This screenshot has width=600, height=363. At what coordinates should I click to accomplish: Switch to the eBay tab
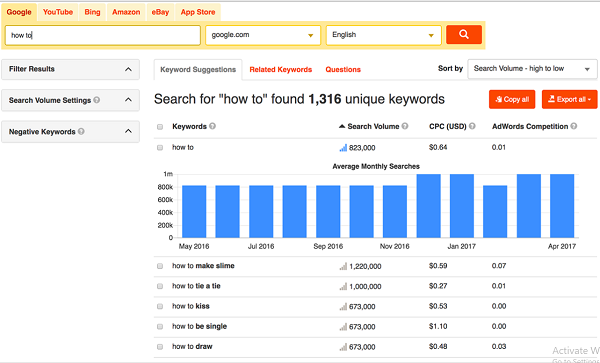tap(160, 12)
